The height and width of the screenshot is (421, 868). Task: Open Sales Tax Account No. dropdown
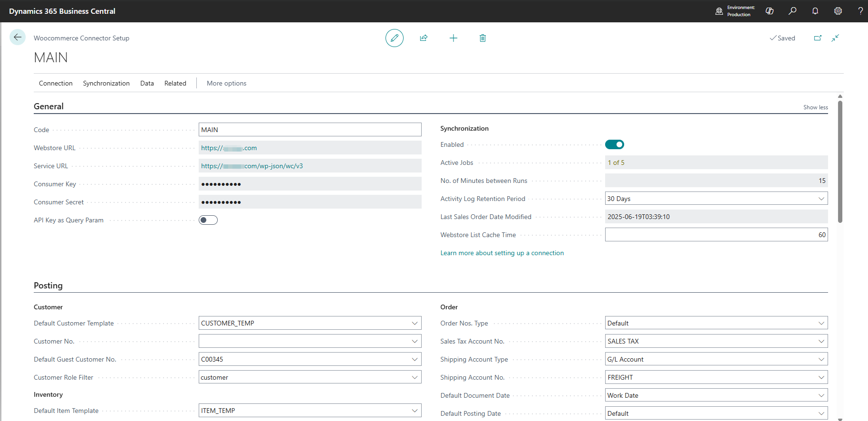tap(821, 341)
